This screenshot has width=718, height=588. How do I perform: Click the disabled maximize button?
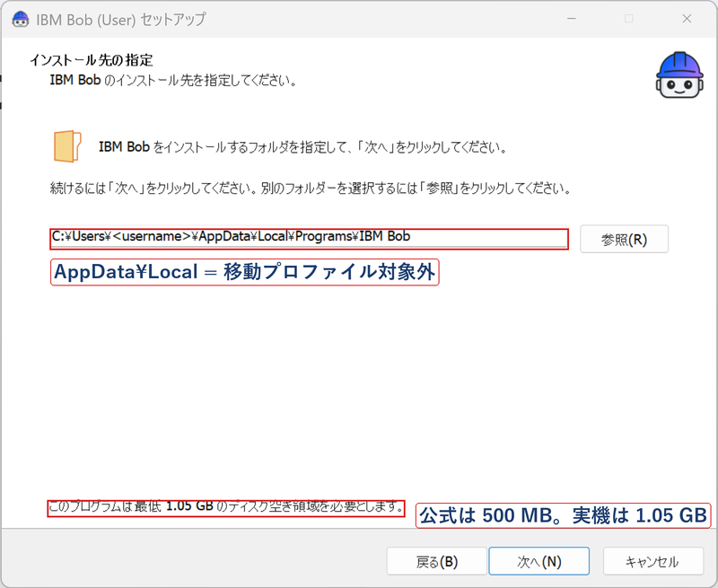(x=629, y=19)
